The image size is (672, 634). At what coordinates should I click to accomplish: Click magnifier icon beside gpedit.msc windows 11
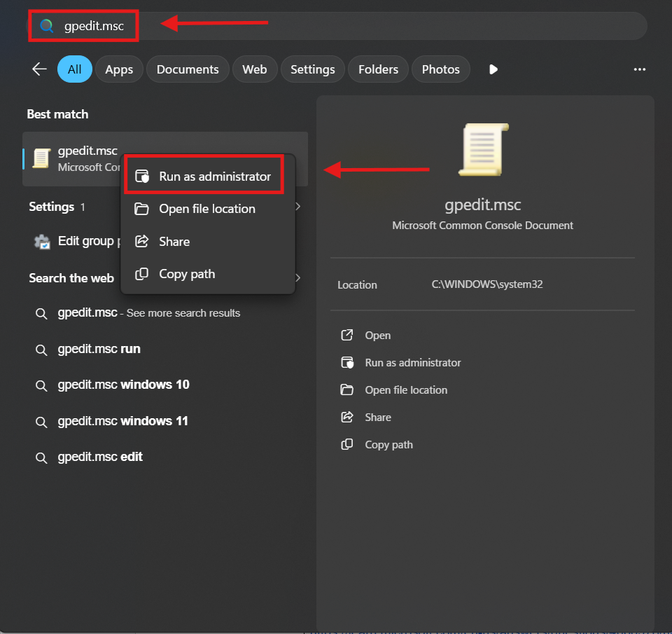[41, 422]
